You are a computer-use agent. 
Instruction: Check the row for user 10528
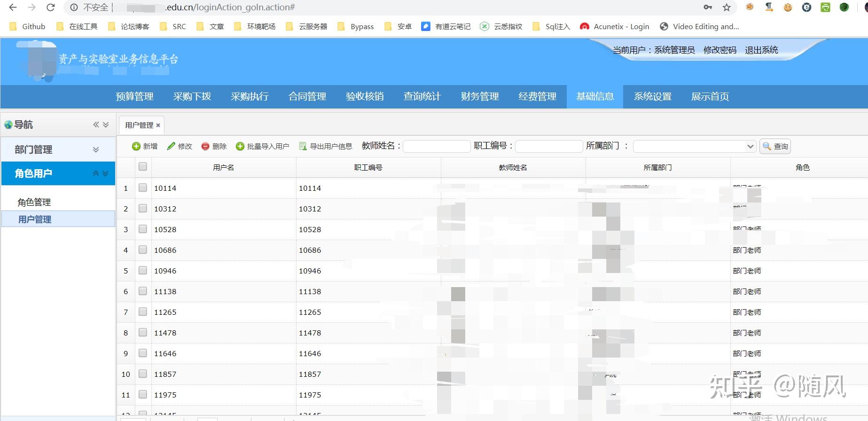[x=143, y=229]
